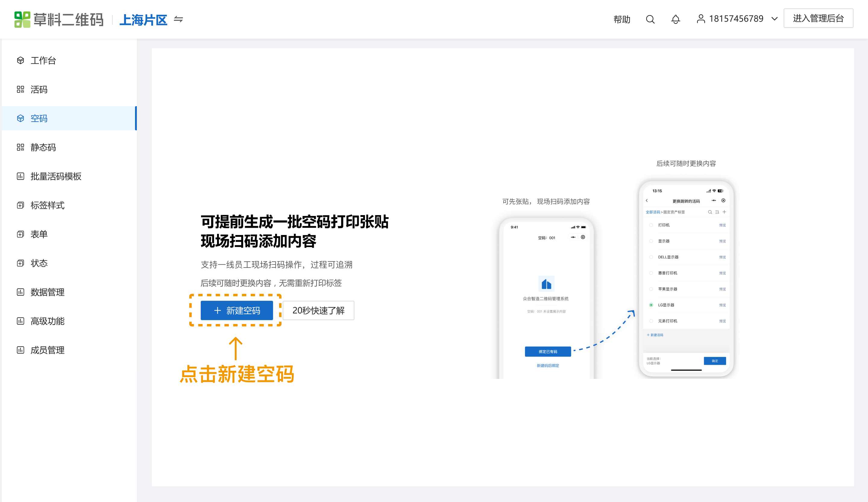This screenshot has height=502, width=868.
Task: Click the switch workspace arrows icon
Action: [178, 19]
